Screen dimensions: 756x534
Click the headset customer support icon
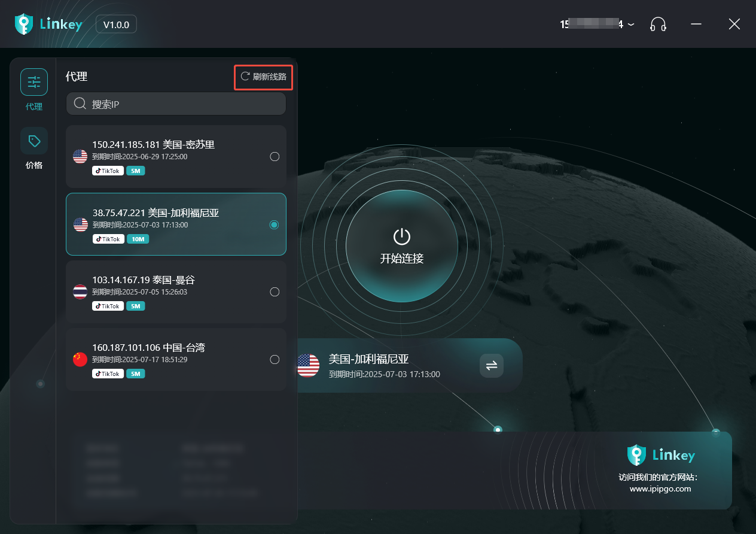[658, 25]
